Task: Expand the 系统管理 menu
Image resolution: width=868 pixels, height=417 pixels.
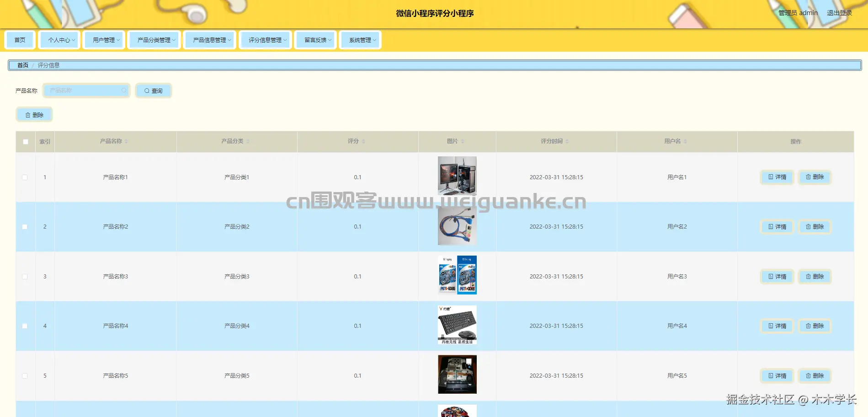Action: (361, 40)
